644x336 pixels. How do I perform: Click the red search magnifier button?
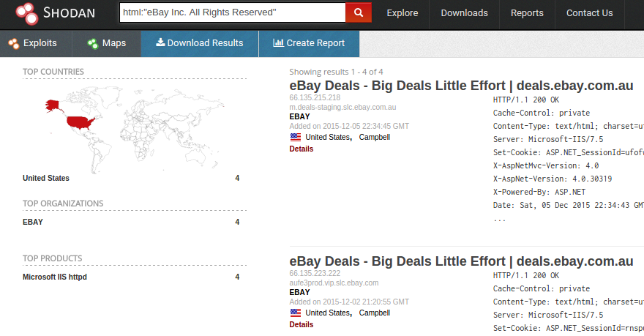pyautogui.click(x=359, y=12)
